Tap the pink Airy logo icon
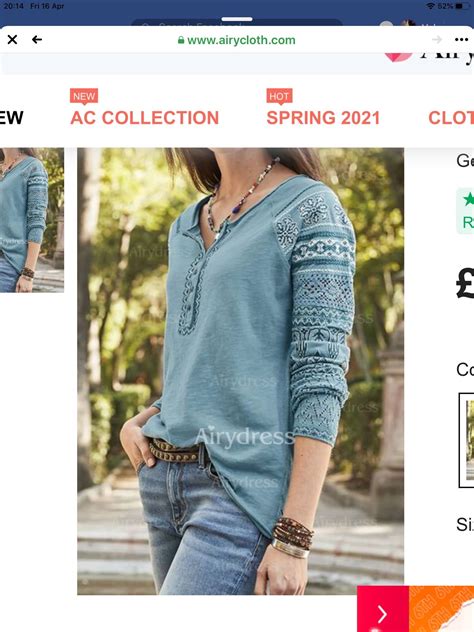The height and width of the screenshot is (632, 474). pyautogui.click(x=399, y=57)
